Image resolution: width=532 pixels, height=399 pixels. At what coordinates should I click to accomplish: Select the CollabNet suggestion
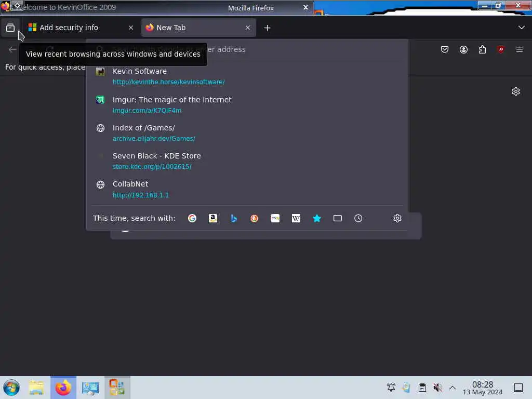tap(247, 189)
